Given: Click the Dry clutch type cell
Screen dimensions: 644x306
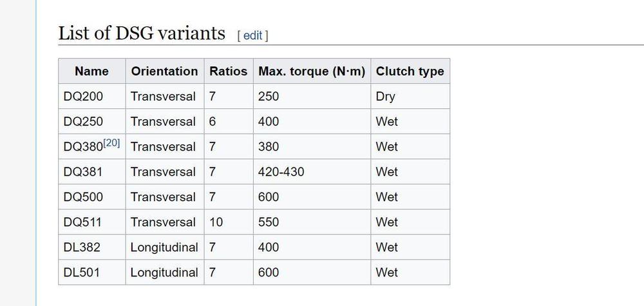Looking at the screenshot, I should click(386, 97).
